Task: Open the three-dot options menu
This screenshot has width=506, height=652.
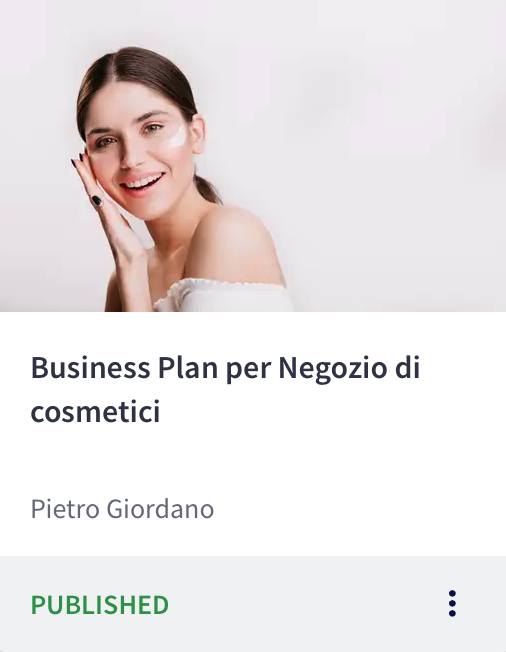Action: tap(452, 603)
